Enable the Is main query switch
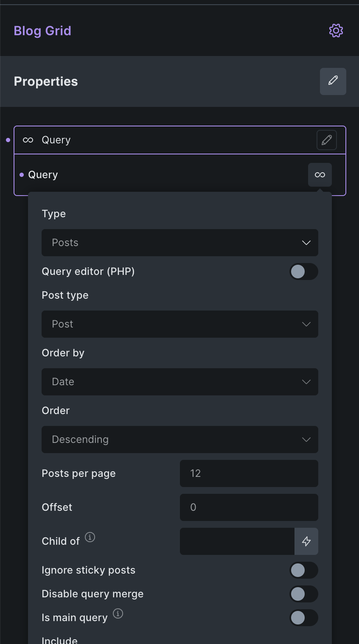This screenshot has height=644, width=359. pyautogui.click(x=303, y=618)
